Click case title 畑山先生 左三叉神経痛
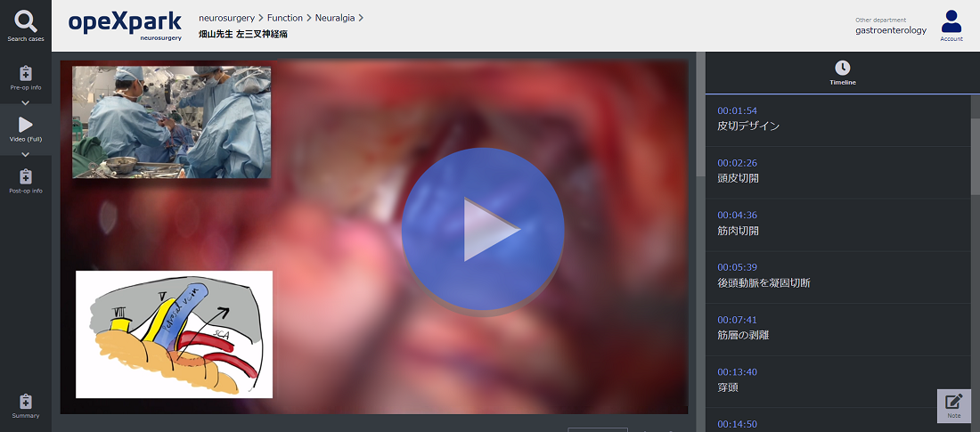Image resolution: width=980 pixels, height=432 pixels. click(x=243, y=34)
